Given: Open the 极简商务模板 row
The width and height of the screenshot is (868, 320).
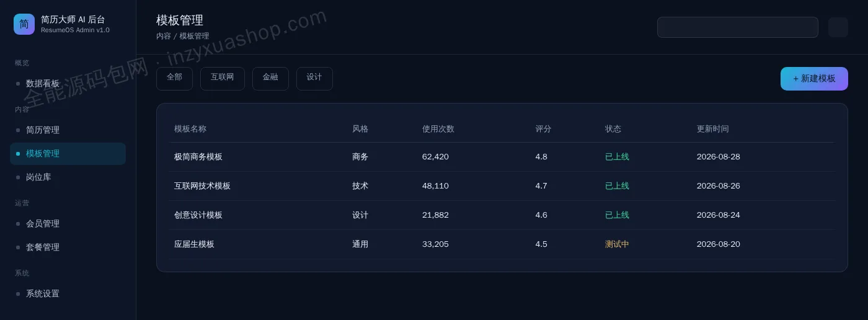Looking at the screenshot, I should [502, 157].
